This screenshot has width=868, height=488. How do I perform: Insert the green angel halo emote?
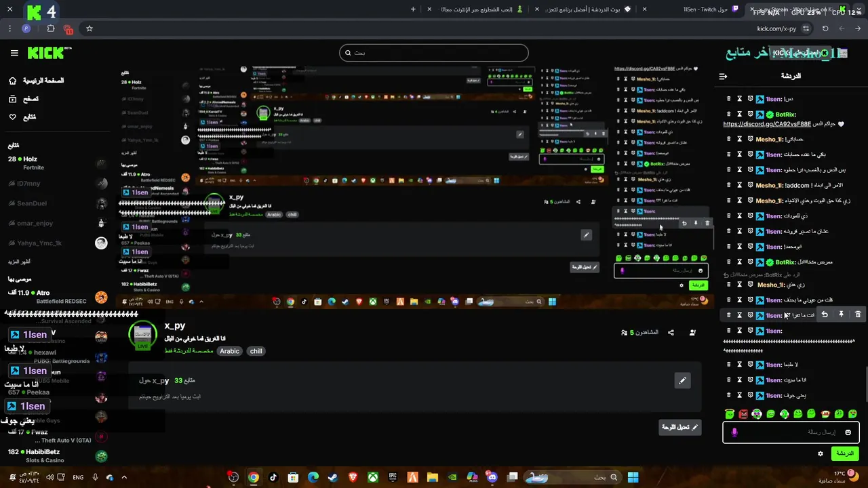click(730, 413)
